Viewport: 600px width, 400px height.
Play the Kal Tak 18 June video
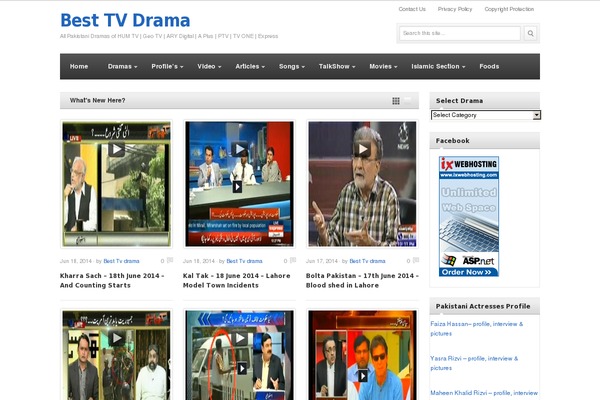click(x=239, y=149)
